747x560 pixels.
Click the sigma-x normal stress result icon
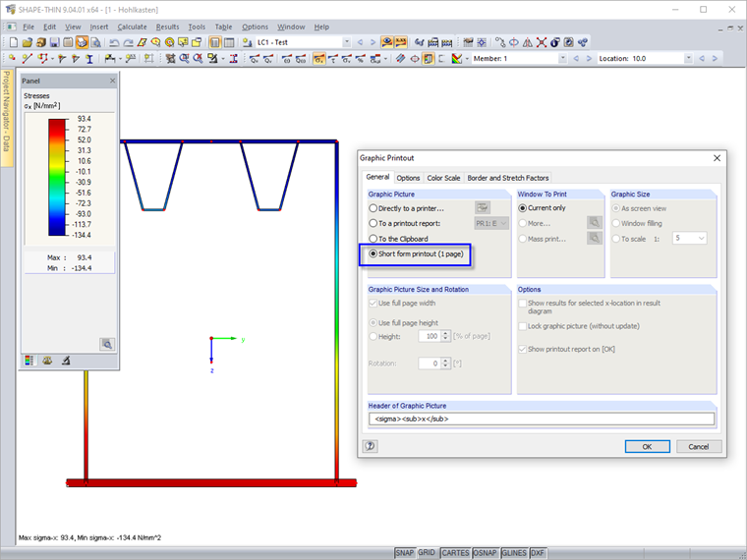tap(318, 59)
